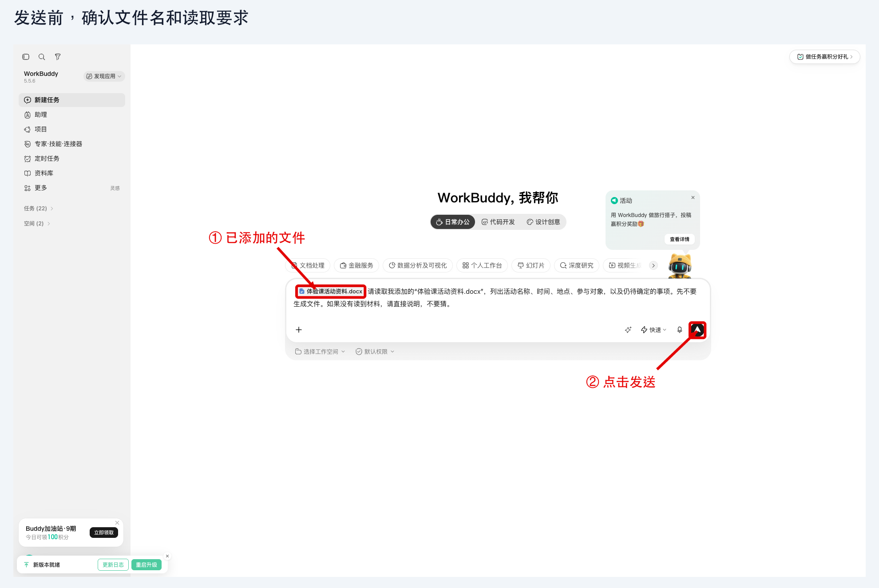This screenshot has width=879, height=588.
Task: Select the 幻灯片 chip
Action: (x=531, y=265)
